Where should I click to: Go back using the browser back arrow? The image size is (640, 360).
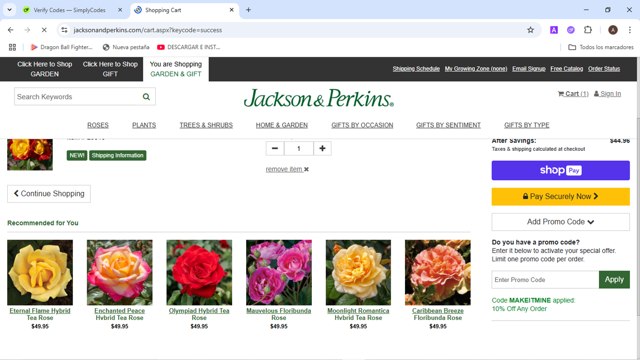11,30
